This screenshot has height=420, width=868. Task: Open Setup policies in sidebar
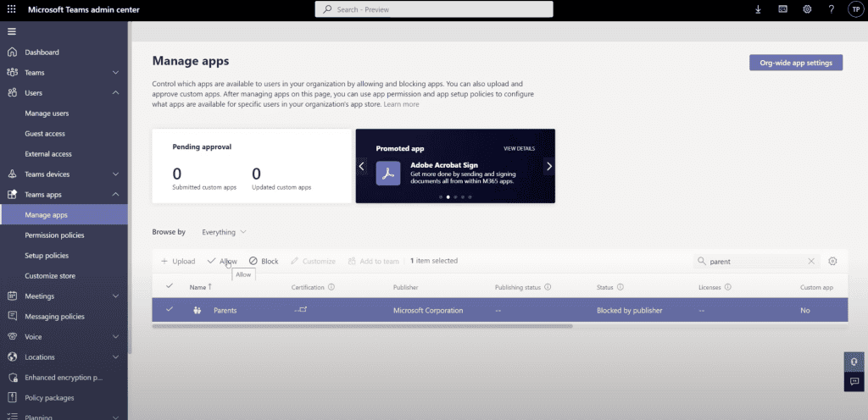pyautogui.click(x=47, y=256)
